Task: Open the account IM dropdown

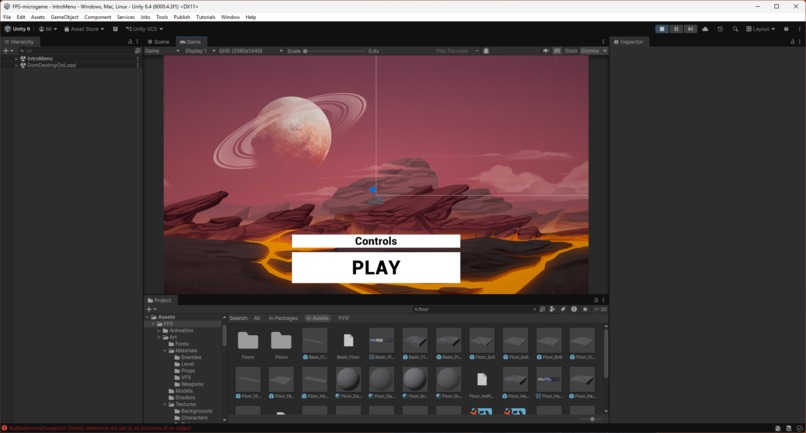Action: (x=48, y=29)
